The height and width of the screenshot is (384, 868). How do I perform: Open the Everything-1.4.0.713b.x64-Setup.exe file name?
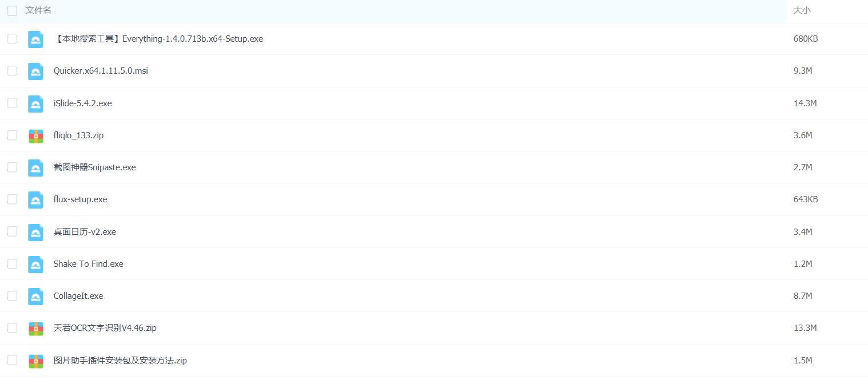[x=158, y=39]
